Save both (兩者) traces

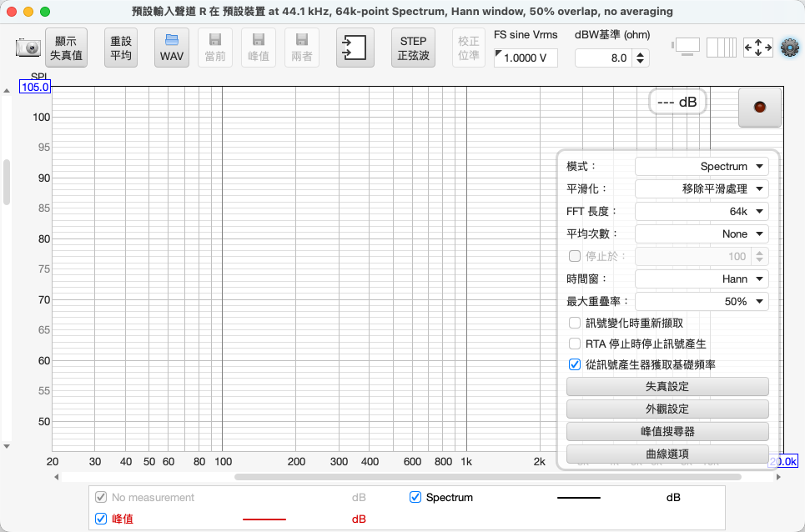coord(302,48)
